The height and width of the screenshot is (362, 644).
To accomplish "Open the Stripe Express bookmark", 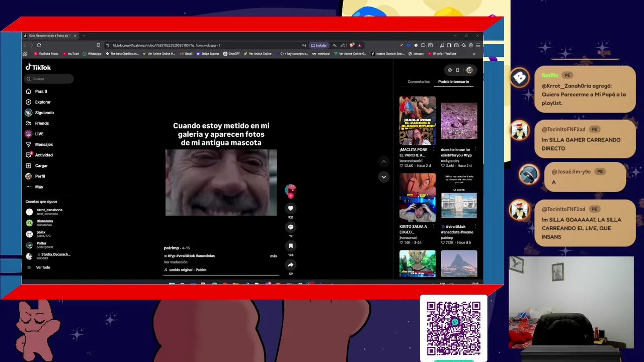I will (x=208, y=54).
